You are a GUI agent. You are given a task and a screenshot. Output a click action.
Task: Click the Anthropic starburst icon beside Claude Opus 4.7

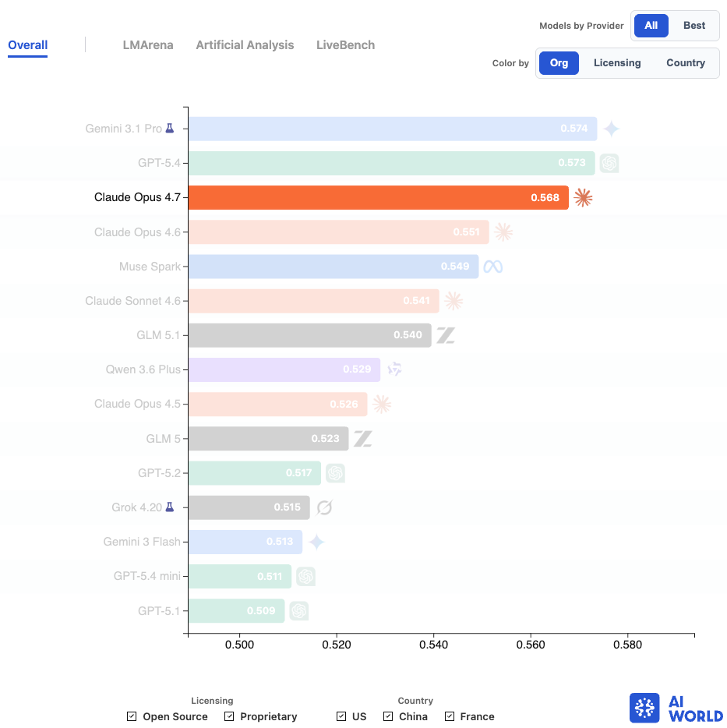(583, 198)
